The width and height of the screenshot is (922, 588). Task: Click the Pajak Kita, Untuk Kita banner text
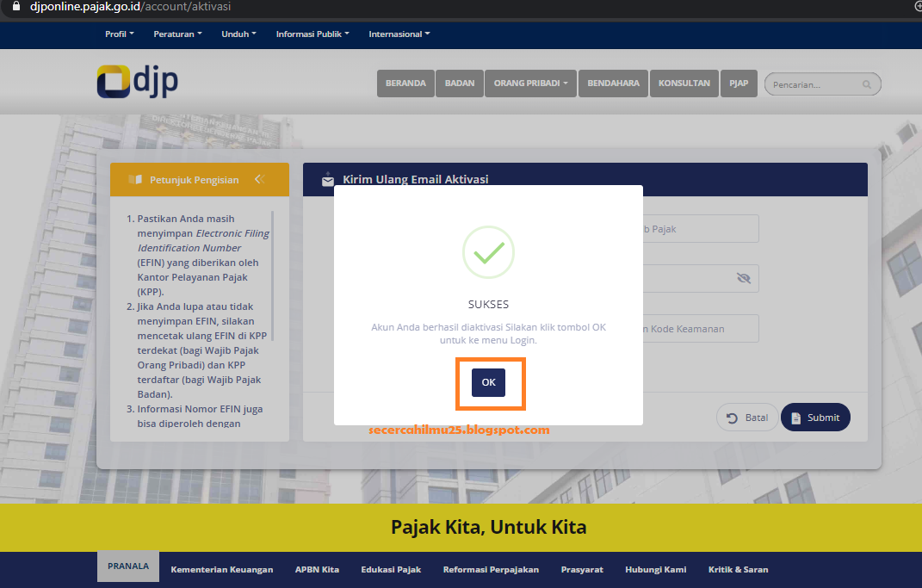click(x=489, y=527)
